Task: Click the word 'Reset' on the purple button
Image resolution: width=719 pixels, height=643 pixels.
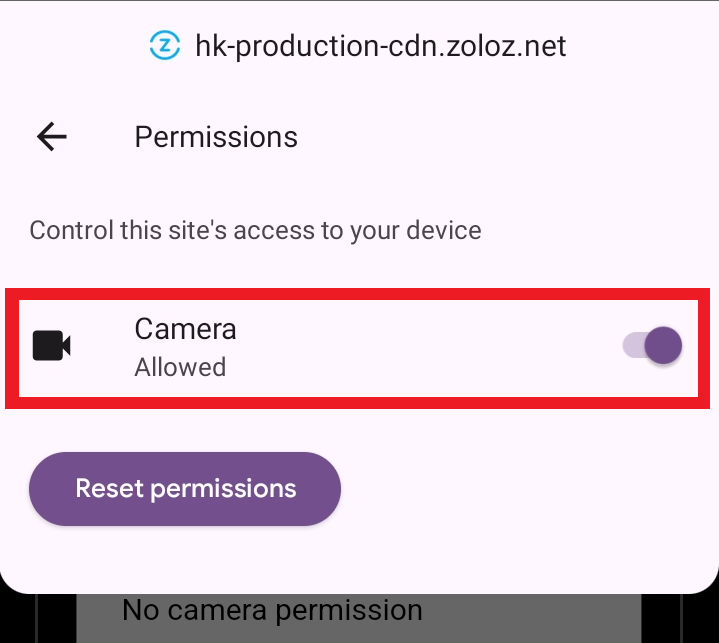Action: coord(110,489)
